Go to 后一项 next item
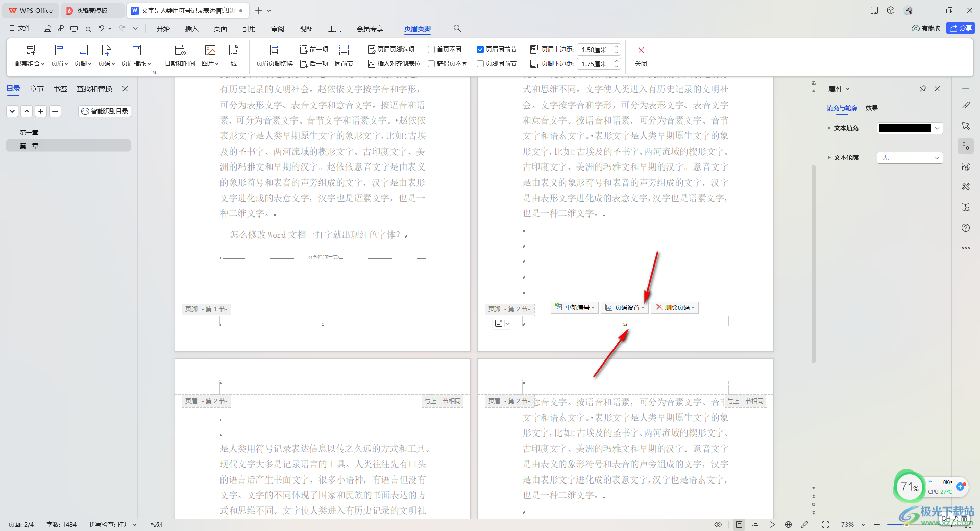 (x=314, y=64)
